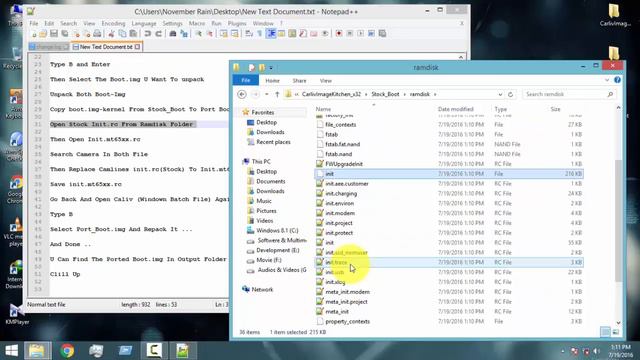Screen dimensions: 640x360
Task: Open the View ribbon tab in Explorer
Action: (325, 81)
